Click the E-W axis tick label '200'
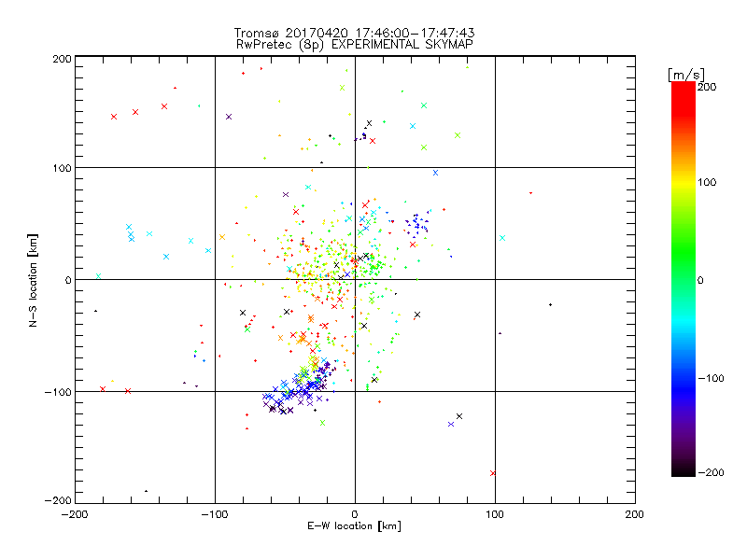Screen dimensions: 747x560 click(635, 514)
